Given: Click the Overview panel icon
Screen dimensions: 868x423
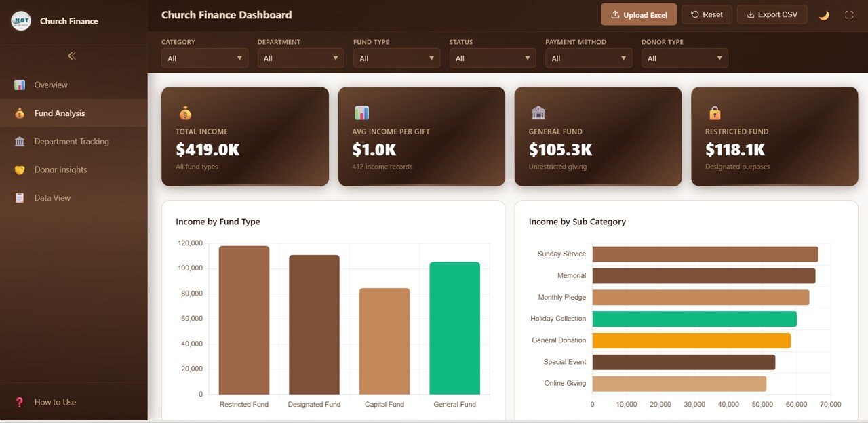Looking at the screenshot, I should (x=20, y=85).
